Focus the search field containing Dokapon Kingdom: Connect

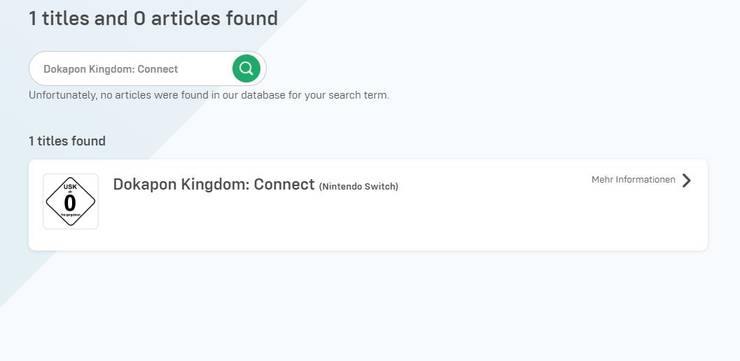coord(147,69)
